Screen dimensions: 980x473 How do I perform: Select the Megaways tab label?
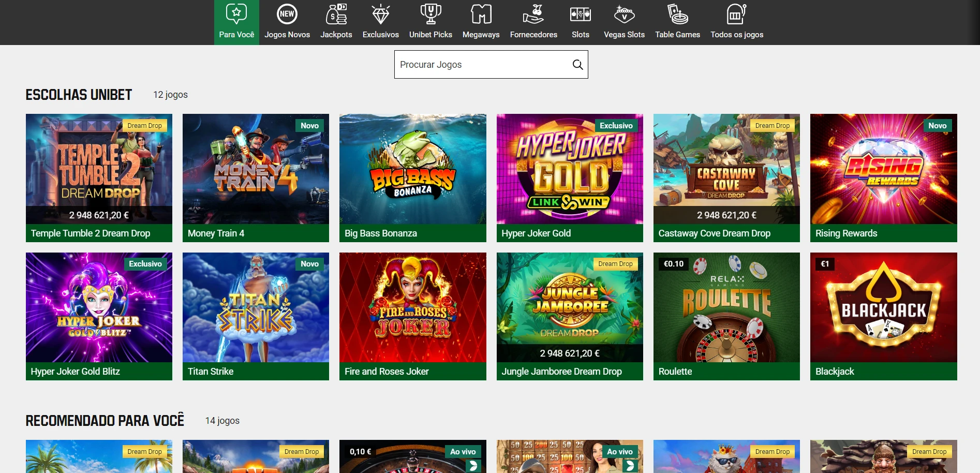pos(481,35)
